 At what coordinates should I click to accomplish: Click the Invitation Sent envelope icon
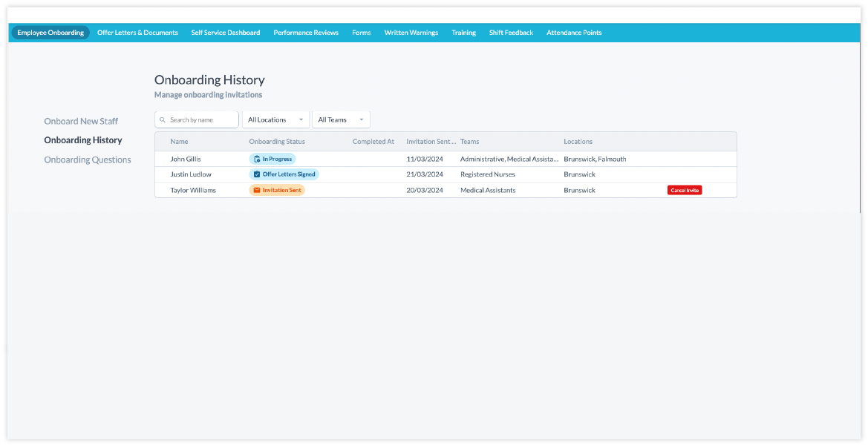point(257,190)
